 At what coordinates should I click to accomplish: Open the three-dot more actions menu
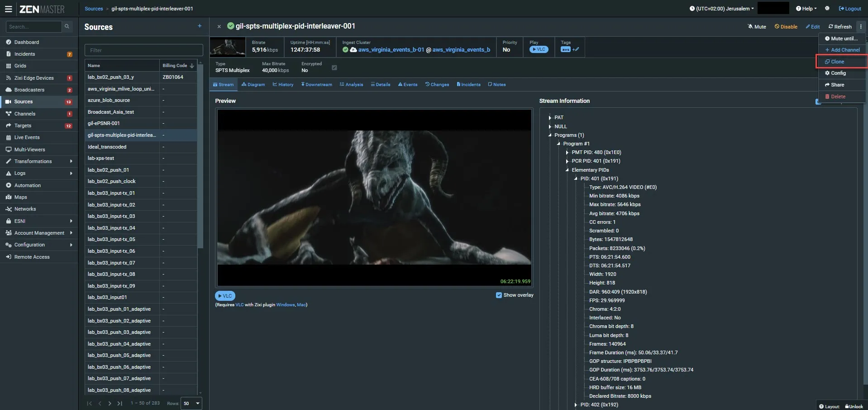861,27
